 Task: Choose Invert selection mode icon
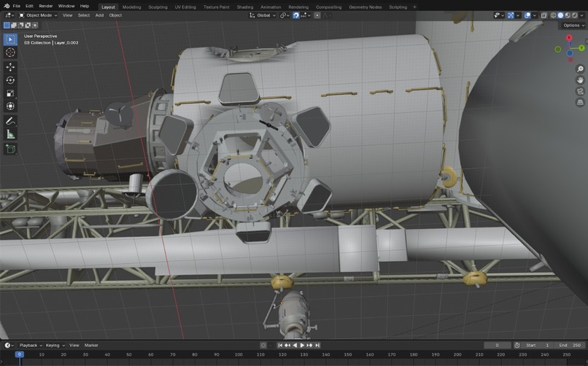[x=28, y=25]
